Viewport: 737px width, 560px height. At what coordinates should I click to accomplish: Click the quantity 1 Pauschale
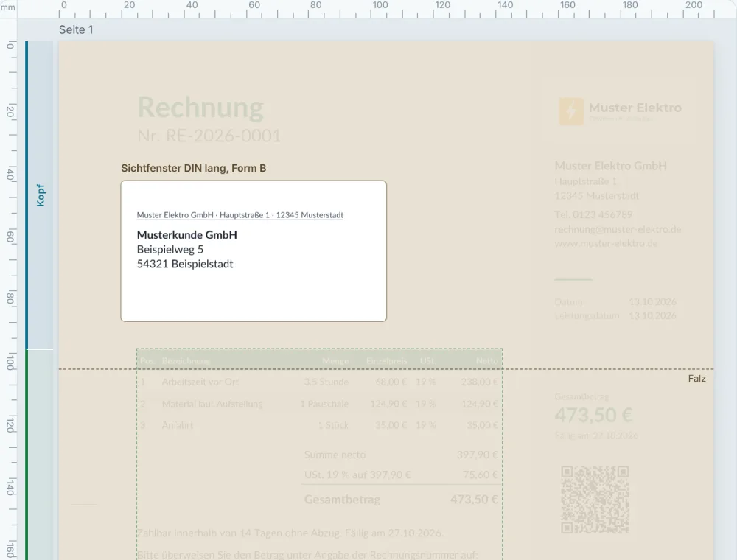pyautogui.click(x=324, y=404)
